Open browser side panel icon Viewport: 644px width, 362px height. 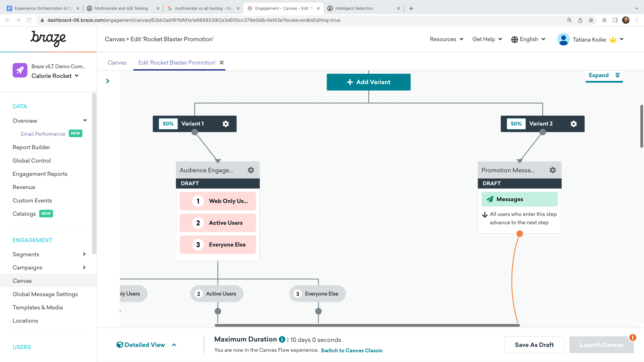615,20
